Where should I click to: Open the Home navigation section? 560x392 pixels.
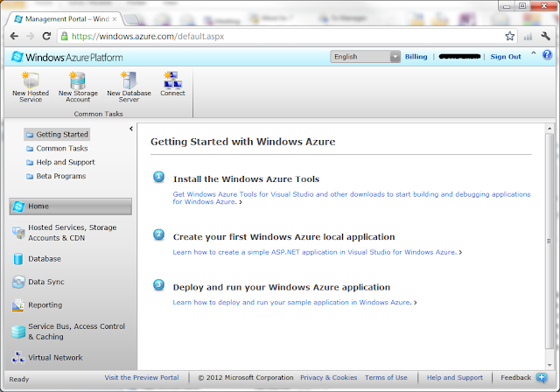[71, 206]
